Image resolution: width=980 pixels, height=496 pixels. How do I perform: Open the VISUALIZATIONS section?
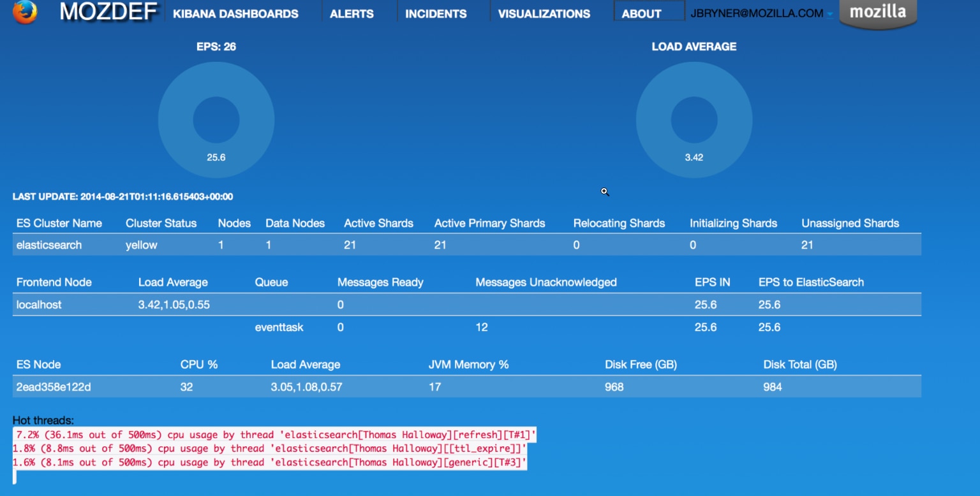pos(545,13)
